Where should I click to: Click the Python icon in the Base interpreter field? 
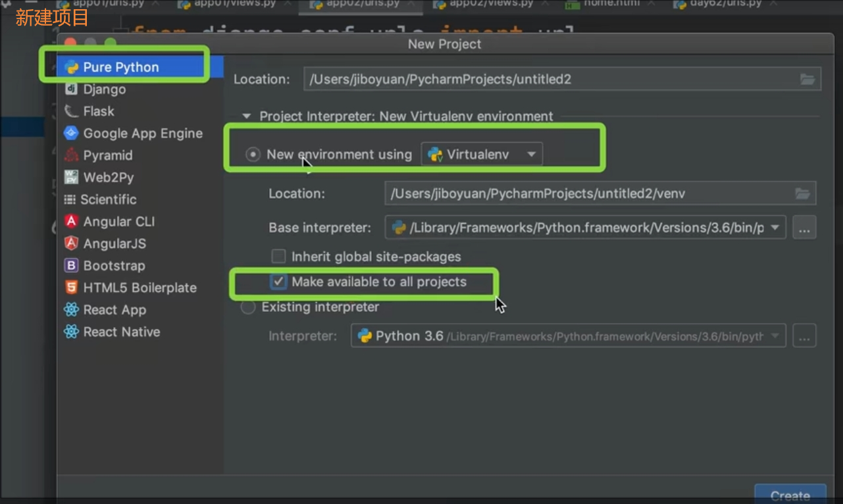(x=398, y=228)
